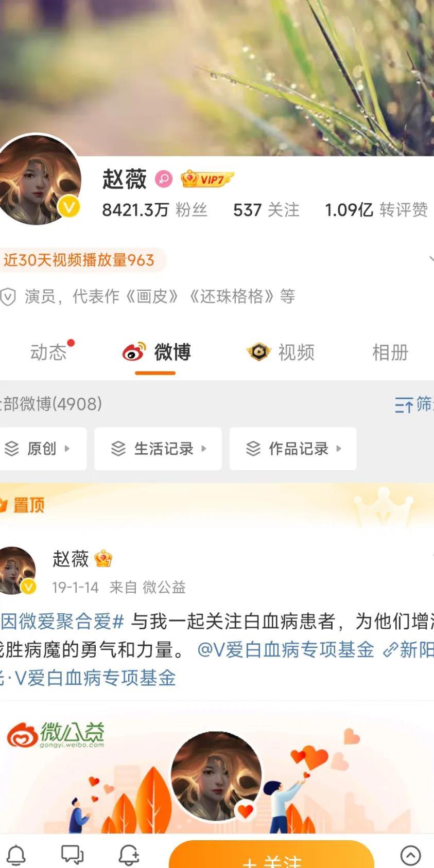This screenshot has width=434, height=868.
Task: Tap the scroll-to-top arrow circle icon
Action: (410, 855)
